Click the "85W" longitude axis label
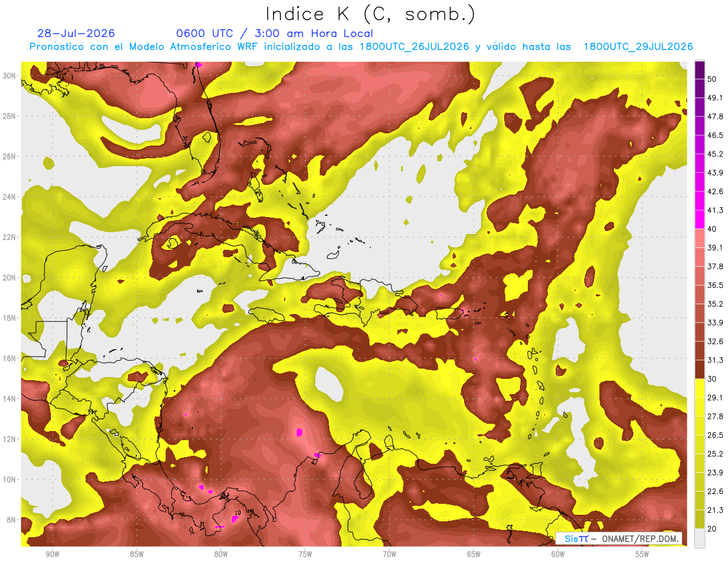Screen dimensions: 728x562 tap(136, 554)
